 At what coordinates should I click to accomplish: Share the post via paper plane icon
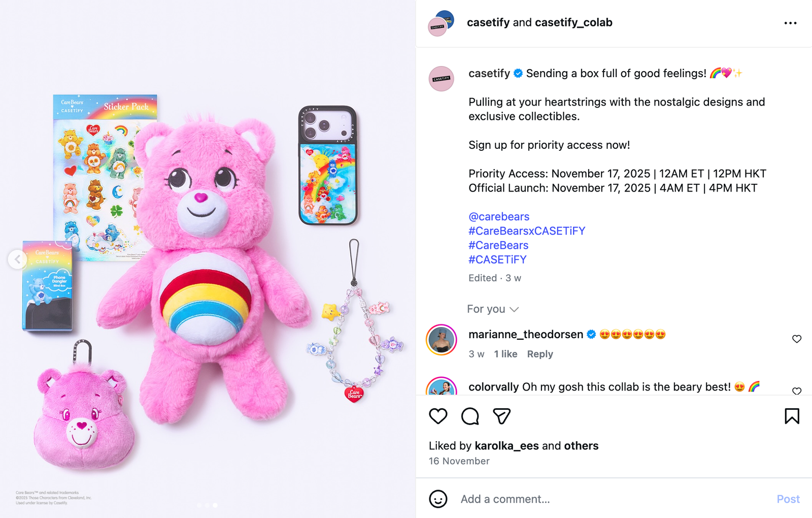click(501, 416)
